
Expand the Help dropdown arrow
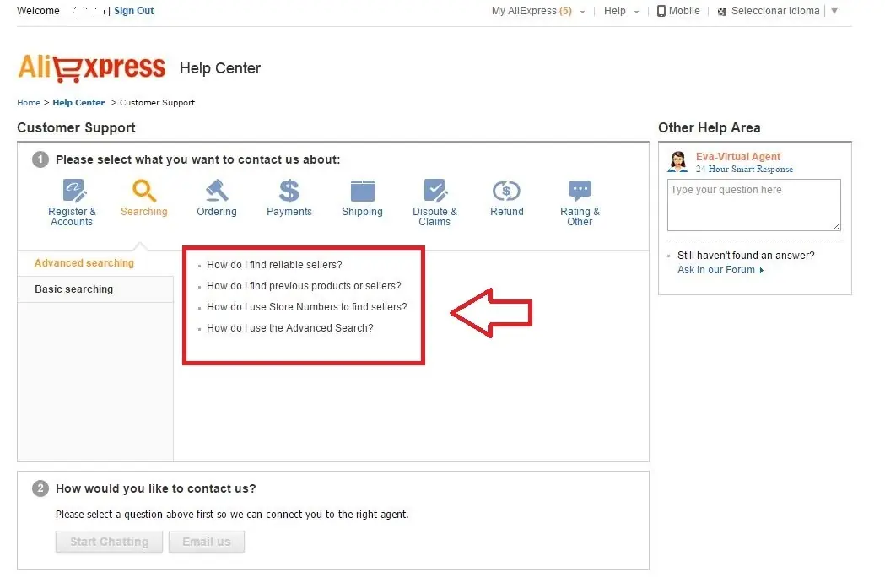(x=637, y=12)
